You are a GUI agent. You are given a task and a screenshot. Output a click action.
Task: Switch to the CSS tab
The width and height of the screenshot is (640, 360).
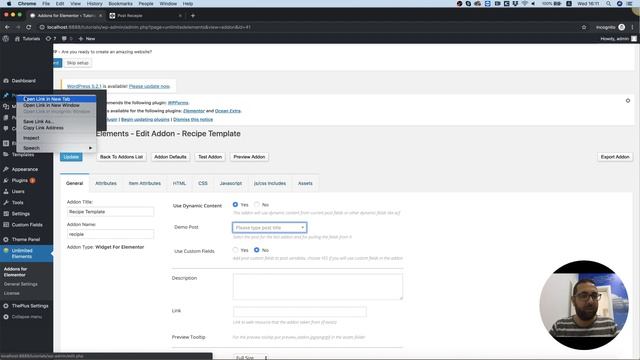(x=203, y=183)
